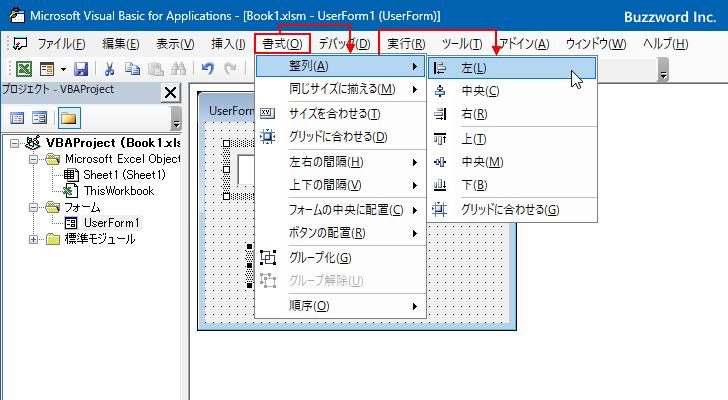
Task: Click the View Microsoft Excel toolbar icon
Action: point(24,69)
